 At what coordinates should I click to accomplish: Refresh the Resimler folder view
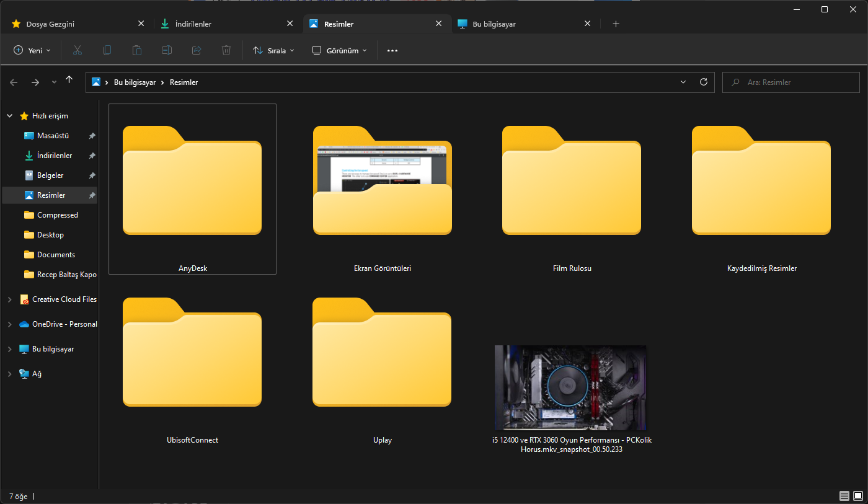coord(703,82)
